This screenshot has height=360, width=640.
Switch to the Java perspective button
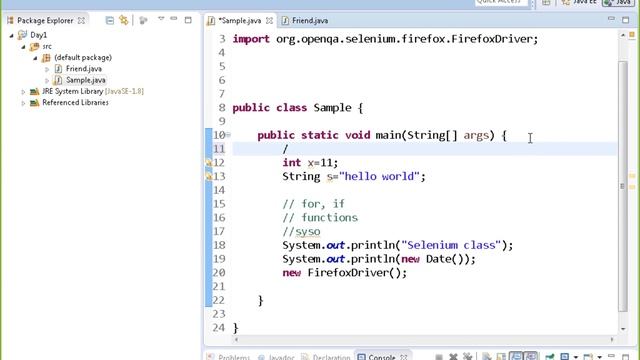(x=618, y=2)
